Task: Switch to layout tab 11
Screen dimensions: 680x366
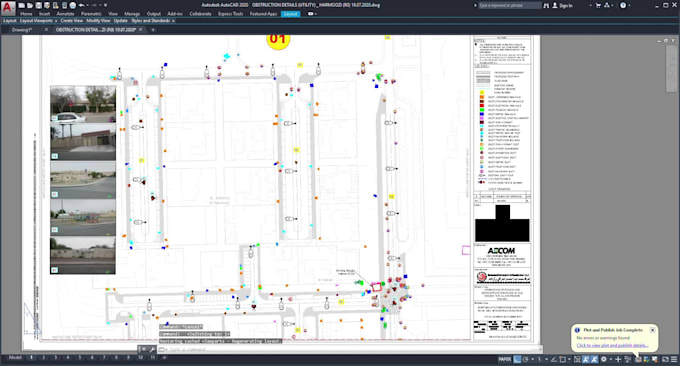Action: pyautogui.click(x=153, y=358)
